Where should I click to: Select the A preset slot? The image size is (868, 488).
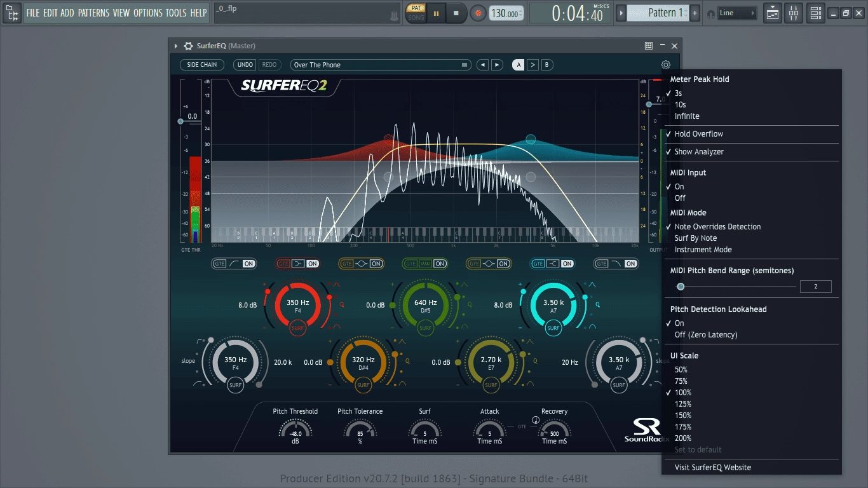coord(519,65)
